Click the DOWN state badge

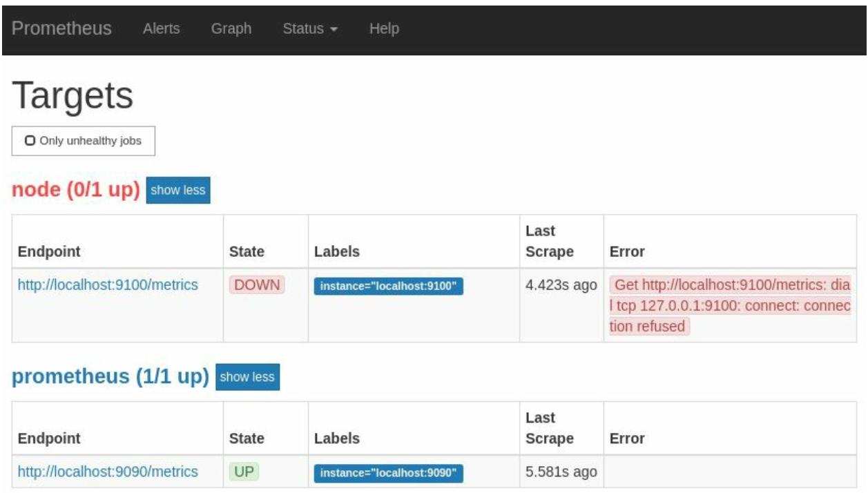tap(257, 285)
